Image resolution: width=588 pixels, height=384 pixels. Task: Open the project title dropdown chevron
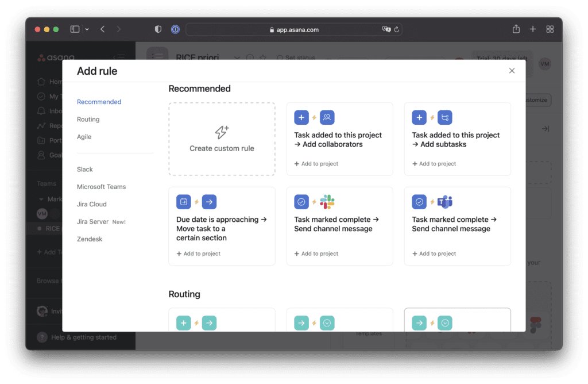(x=237, y=58)
